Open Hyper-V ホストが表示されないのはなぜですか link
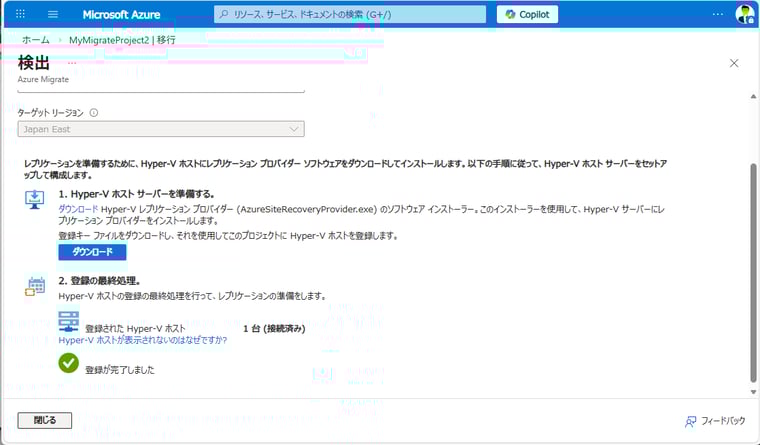This screenshot has height=445, width=760. click(142, 340)
